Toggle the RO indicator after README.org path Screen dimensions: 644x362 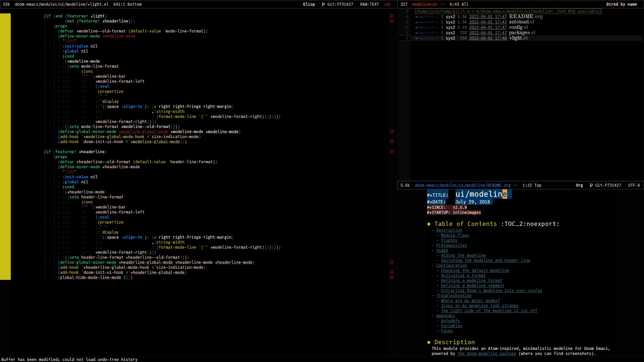pyautogui.click(x=516, y=185)
